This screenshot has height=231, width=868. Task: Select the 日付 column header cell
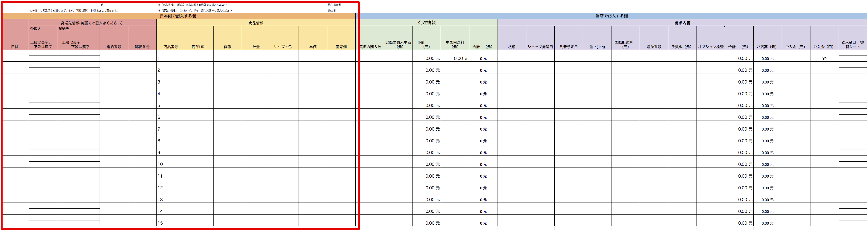pyautogui.click(x=15, y=47)
